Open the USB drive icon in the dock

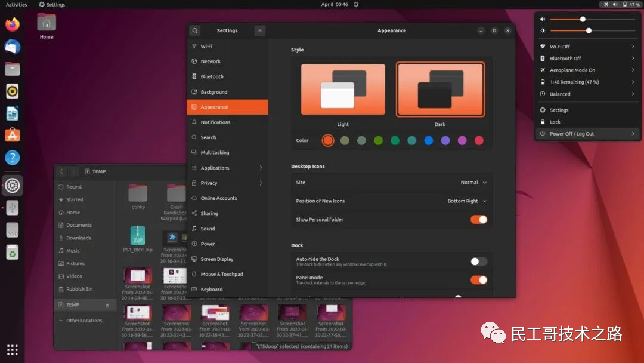[x=13, y=208]
